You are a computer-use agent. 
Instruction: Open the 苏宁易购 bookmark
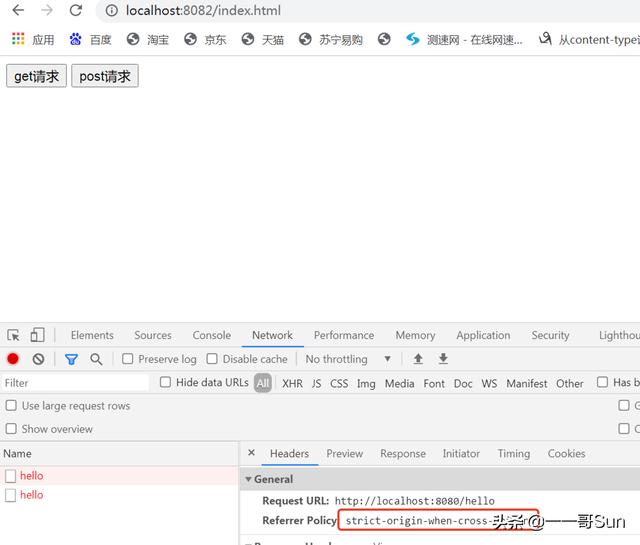(x=331, y=40)
